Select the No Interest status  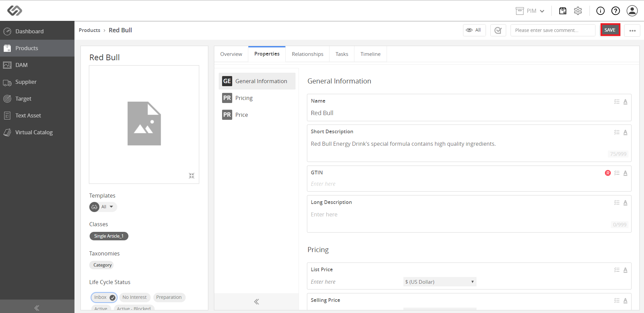[134, 297]
